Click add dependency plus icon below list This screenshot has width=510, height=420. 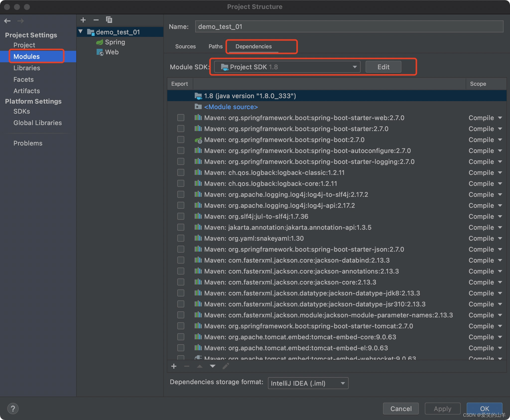coord(174,366)
